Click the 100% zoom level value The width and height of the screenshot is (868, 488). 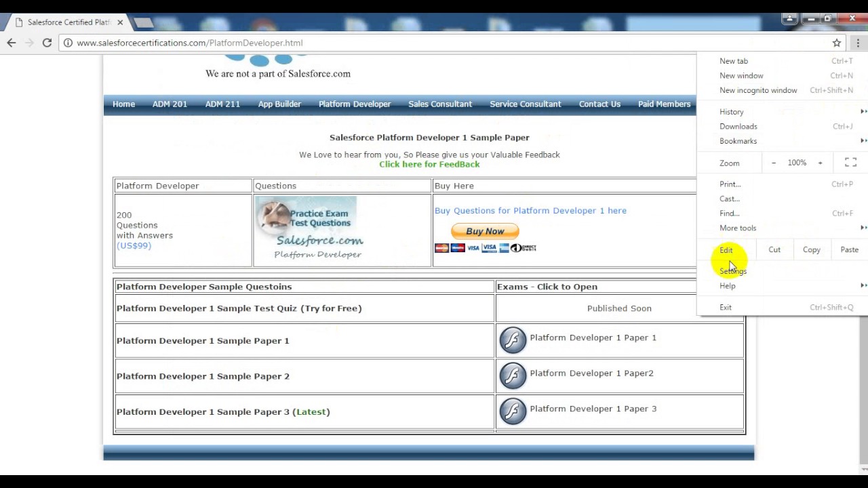coord(797,163)
